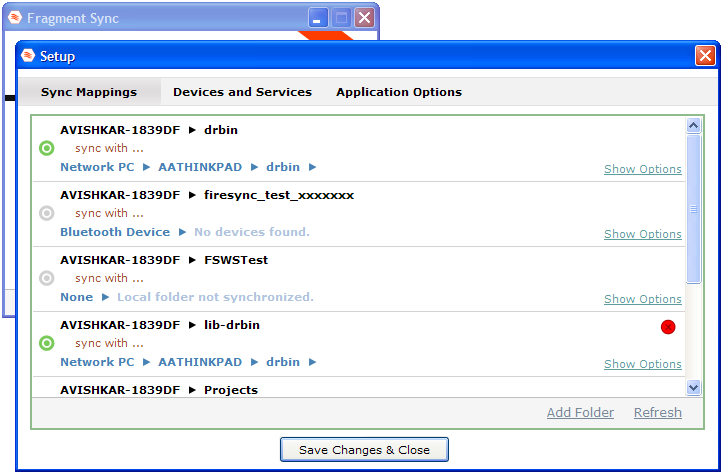Select 'Local folder not synchronized.' text
This screenshot has width=724, height=475.
215,297
